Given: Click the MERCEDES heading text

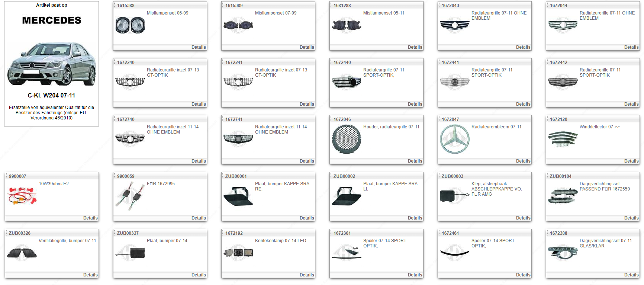Looking at the screenshot, I should (52, 20).
